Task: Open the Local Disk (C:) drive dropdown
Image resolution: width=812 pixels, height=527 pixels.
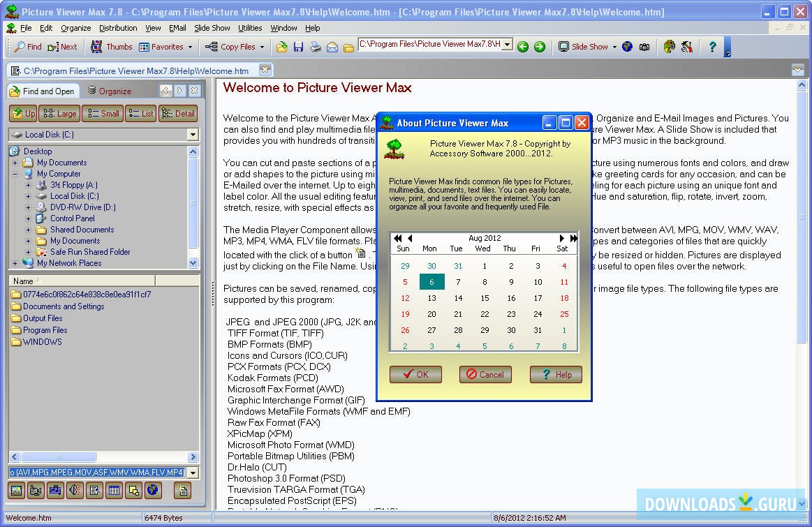Action: [193, 135]
